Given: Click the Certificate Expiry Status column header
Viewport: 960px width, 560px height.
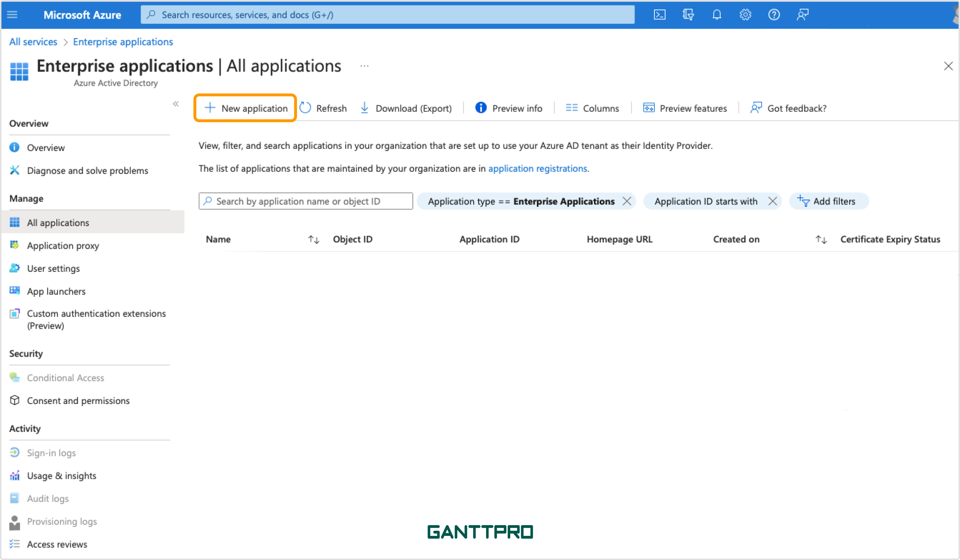Looking at the screenshot, I should click(x=890, y=239).
